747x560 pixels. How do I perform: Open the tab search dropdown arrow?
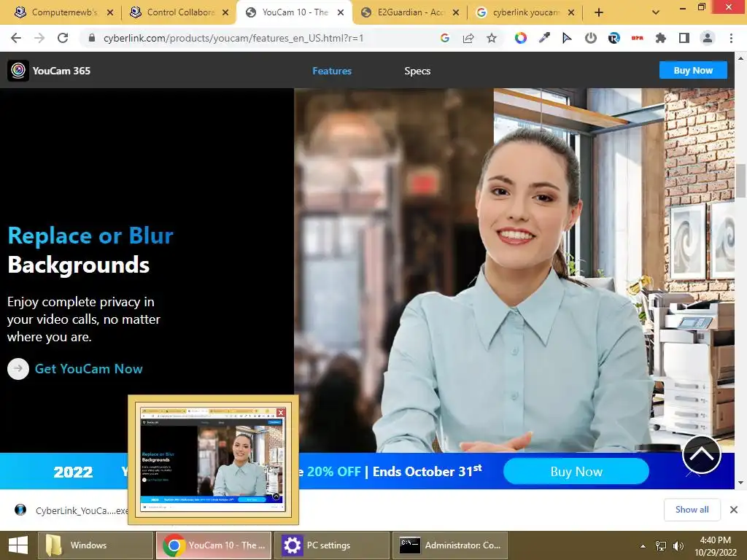pos(656,12)
